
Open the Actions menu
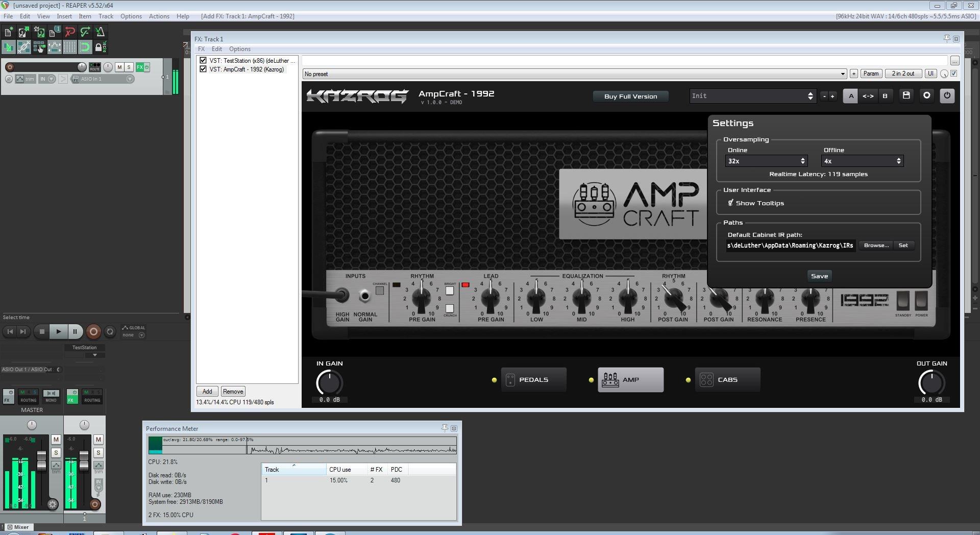159,16
